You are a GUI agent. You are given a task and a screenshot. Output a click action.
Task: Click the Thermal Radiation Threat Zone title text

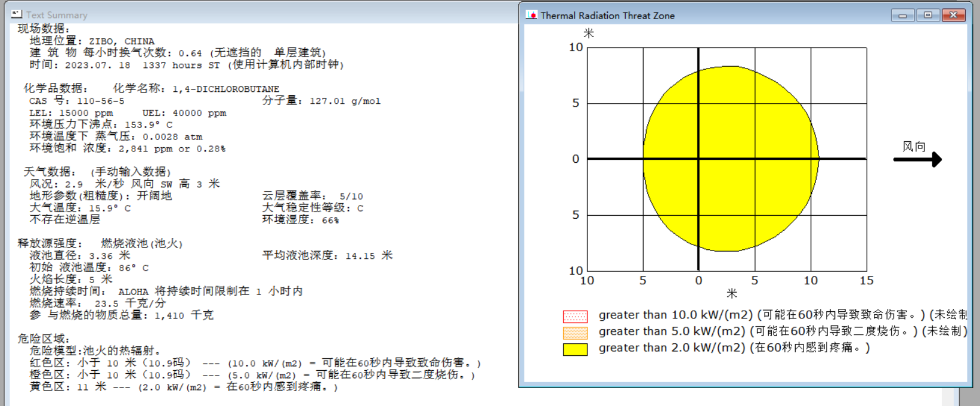click(x=608, y=16)
